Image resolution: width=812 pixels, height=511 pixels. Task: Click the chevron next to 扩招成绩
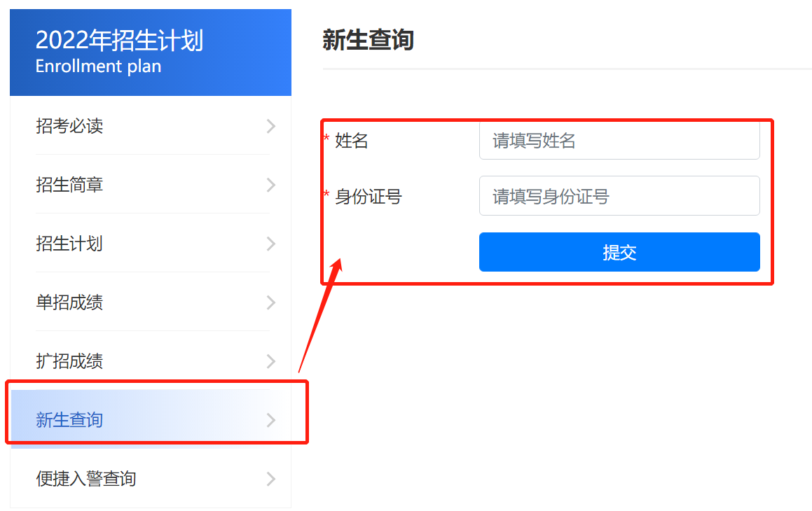(271, 361)
